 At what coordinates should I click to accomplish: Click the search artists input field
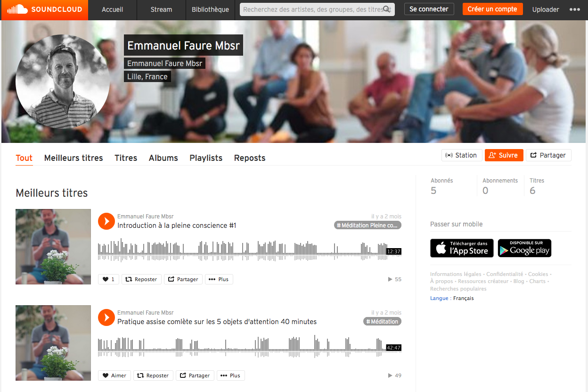[311, 9]
